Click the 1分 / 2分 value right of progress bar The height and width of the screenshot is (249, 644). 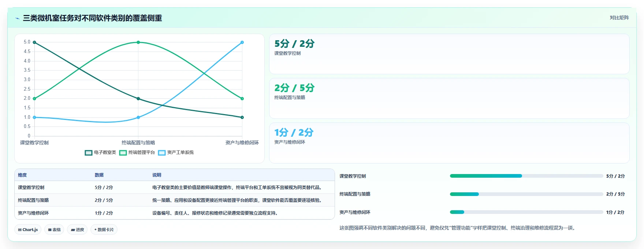point(615,212)
